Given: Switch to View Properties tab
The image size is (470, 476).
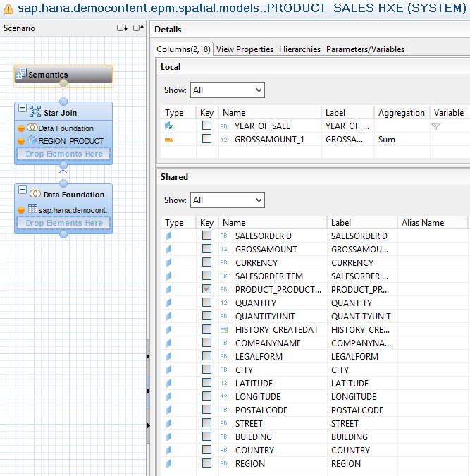Looking at the screenshot, I should click(x=245, y=49).
